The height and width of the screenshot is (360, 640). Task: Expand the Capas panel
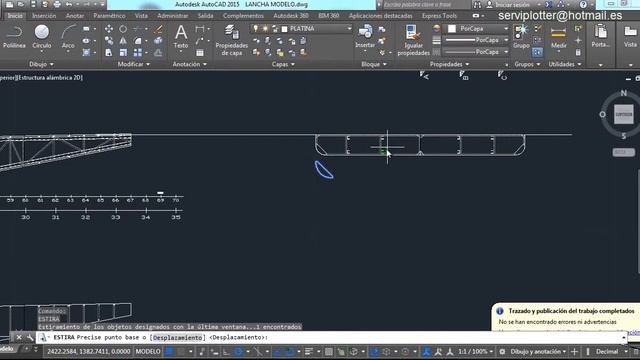tap(283, 64)
